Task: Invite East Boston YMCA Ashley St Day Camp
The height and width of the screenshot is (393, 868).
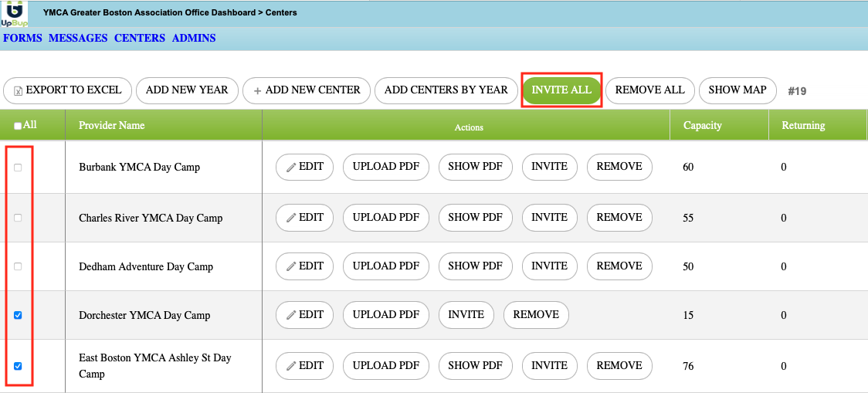Action: pyautogui.click(x=550, y=366)
